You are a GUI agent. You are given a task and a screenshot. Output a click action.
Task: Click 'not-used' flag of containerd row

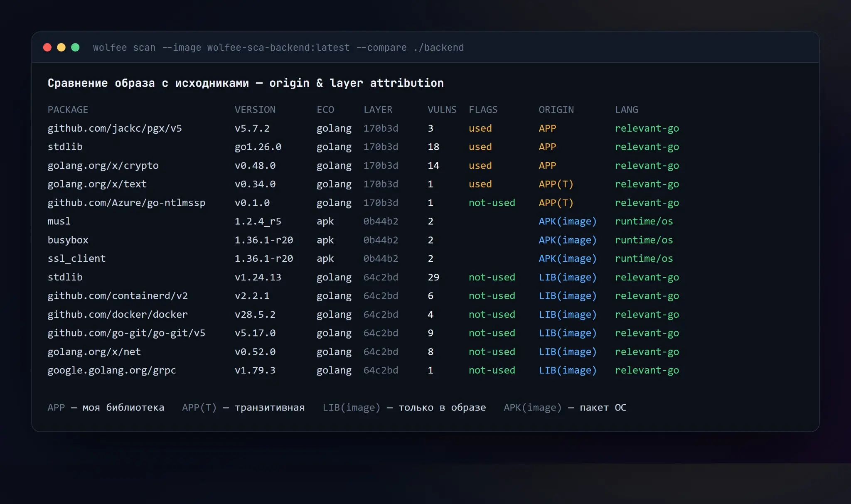point(492,296)
